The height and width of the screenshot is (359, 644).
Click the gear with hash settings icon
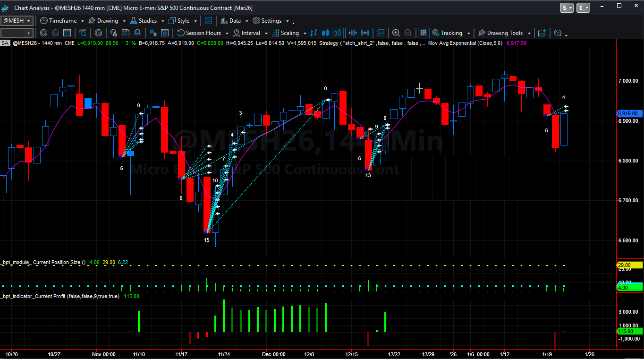[x=153, y=33]
